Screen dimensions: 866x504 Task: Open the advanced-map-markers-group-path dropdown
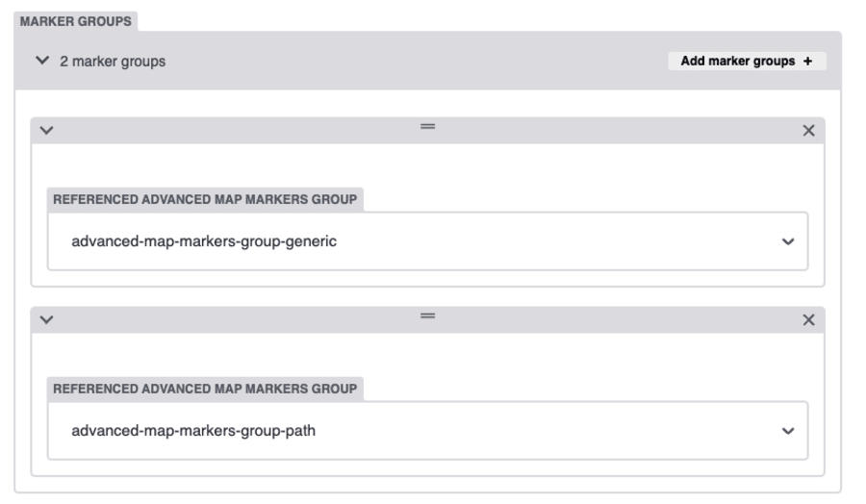[427, 431]
